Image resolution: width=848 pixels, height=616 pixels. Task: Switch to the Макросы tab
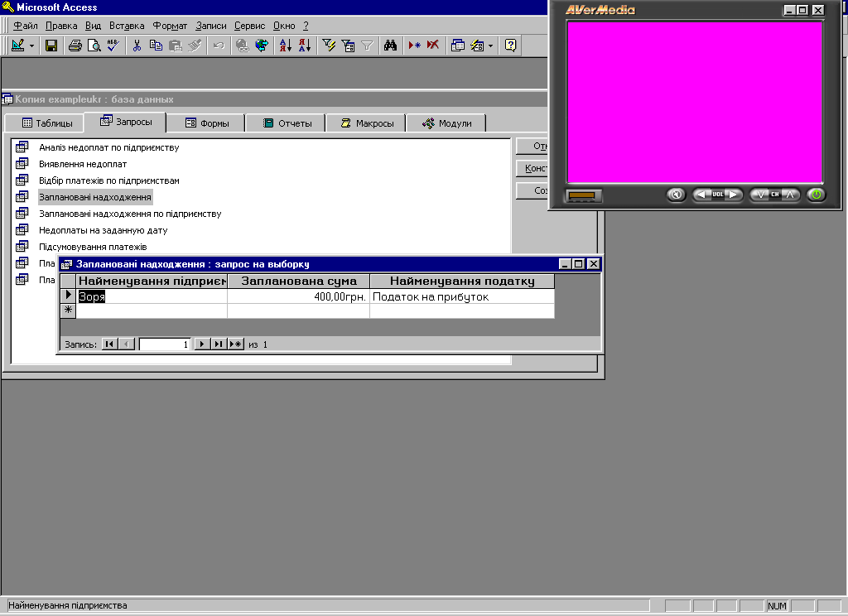[367, 123]
